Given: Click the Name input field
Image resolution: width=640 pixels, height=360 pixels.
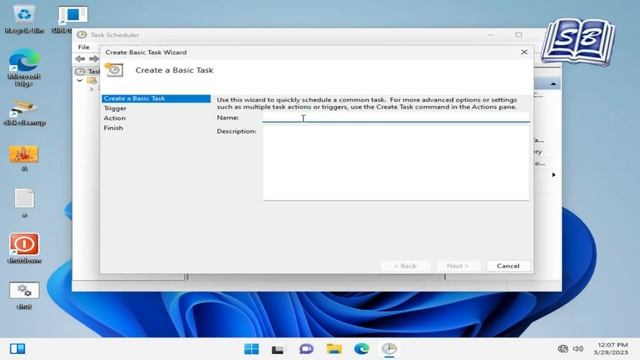Looking at the screenshot, I should click(x=396, y=118).
